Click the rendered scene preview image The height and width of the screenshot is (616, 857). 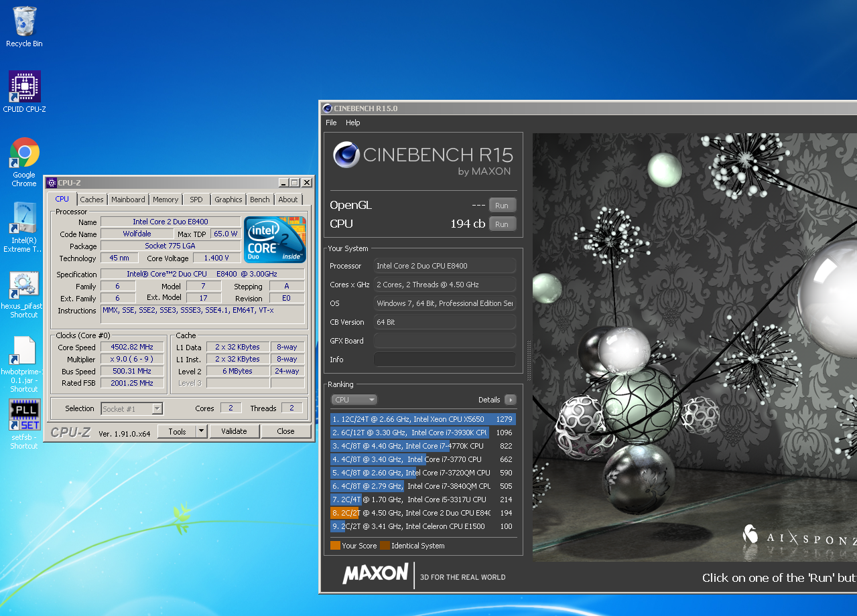694,347
